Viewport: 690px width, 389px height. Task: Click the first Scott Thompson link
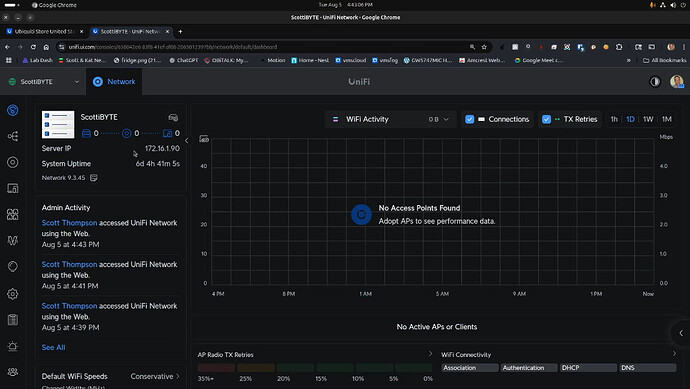(69, 223)
